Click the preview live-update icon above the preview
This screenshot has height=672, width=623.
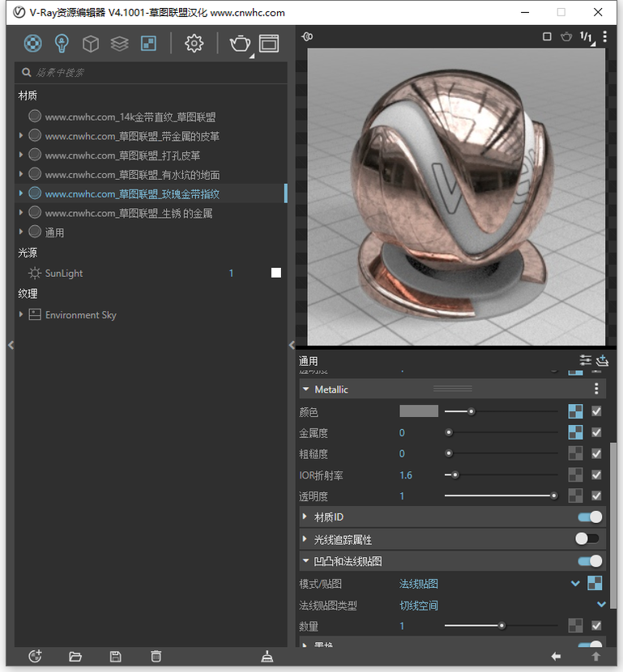[x=307, y=37]
